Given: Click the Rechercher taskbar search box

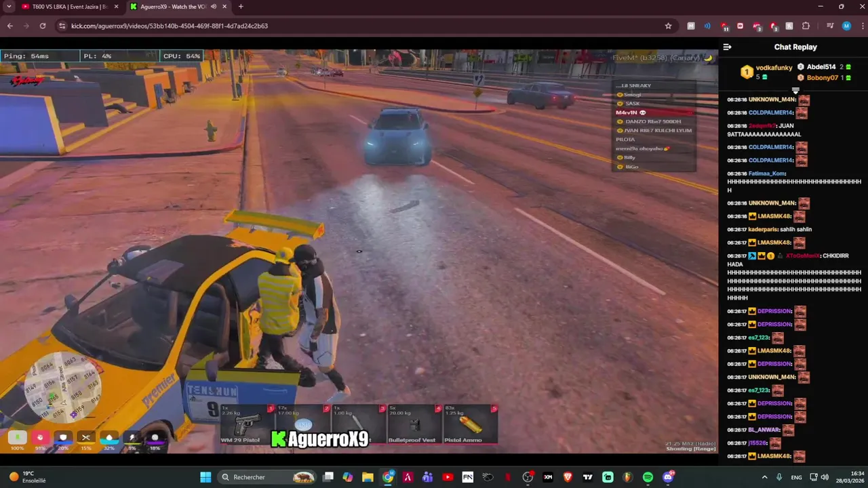Looking at the screenshot, I should 268,477.
